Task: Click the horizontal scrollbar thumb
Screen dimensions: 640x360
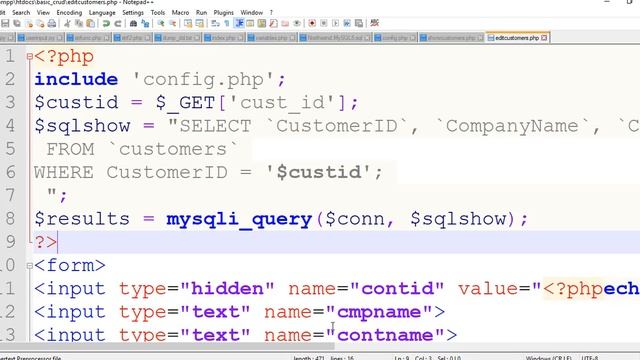Action: [167, 346]
